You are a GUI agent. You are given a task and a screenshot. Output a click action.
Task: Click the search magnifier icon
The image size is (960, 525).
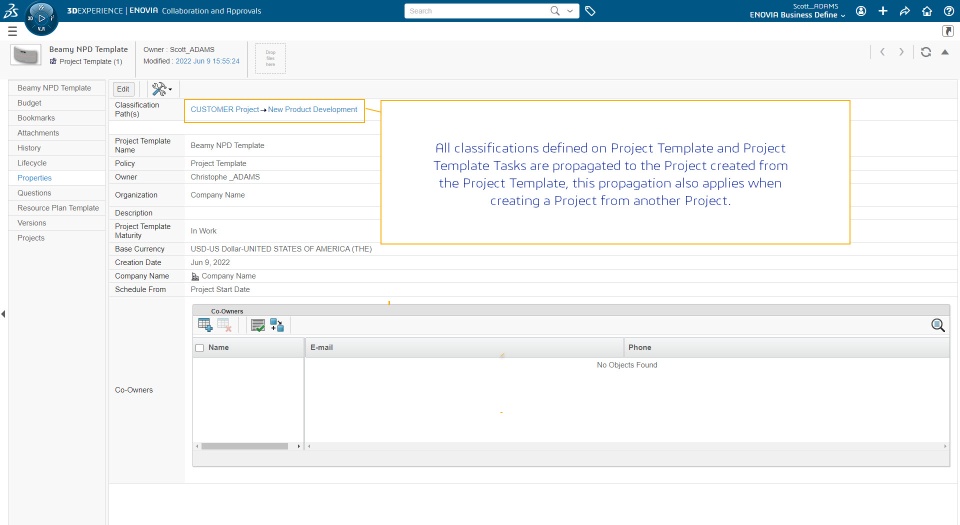[555, 11]
